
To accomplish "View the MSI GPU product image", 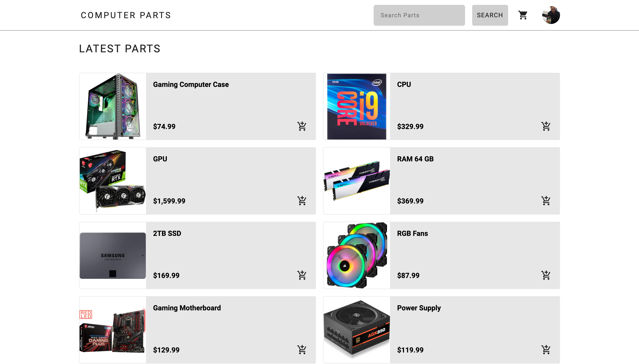I will (112, 181).
